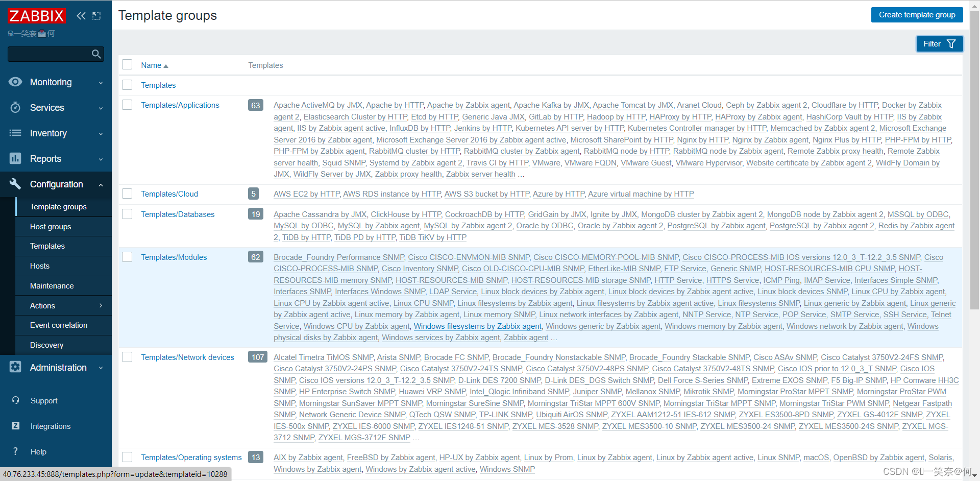Click the 107 templates count badge

coord(258,357)
